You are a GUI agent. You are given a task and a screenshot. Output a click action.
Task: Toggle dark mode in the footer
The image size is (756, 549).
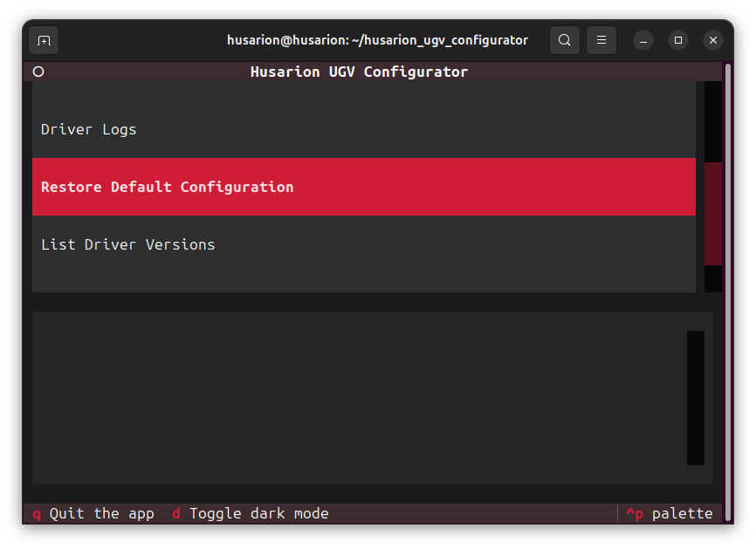coord(250,513)
